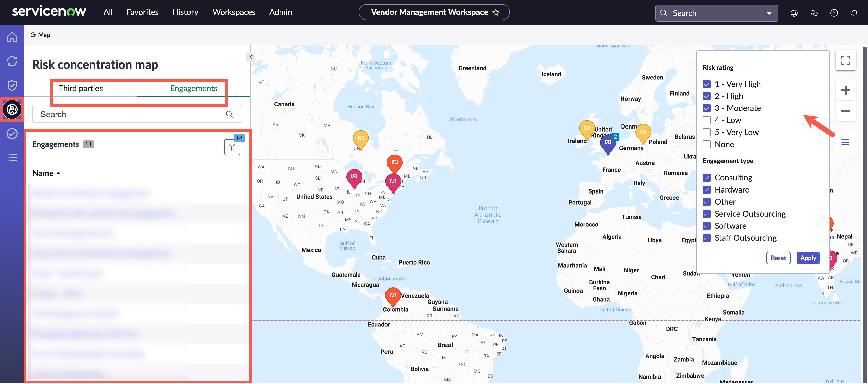Toggle the Hardware engagement type

tap(707, 190)
